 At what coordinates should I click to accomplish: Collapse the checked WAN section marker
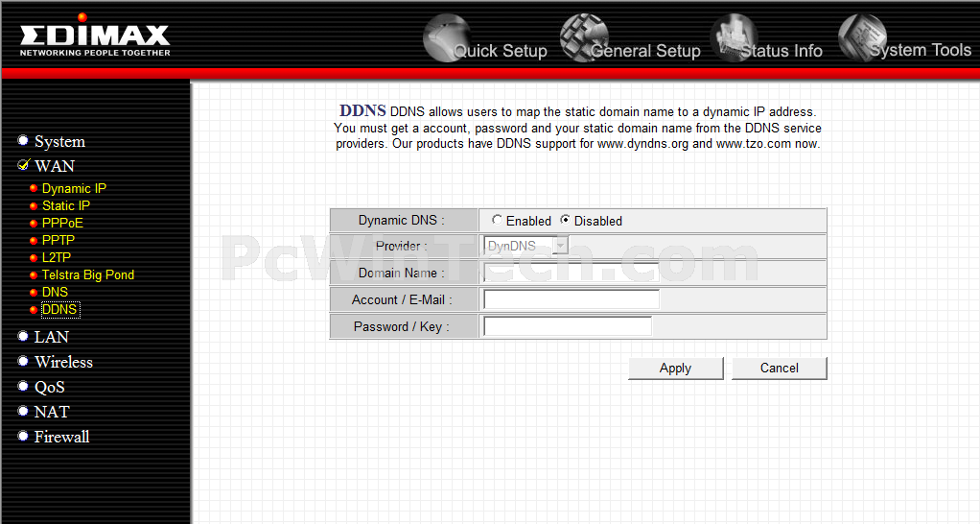pos(23,165)
